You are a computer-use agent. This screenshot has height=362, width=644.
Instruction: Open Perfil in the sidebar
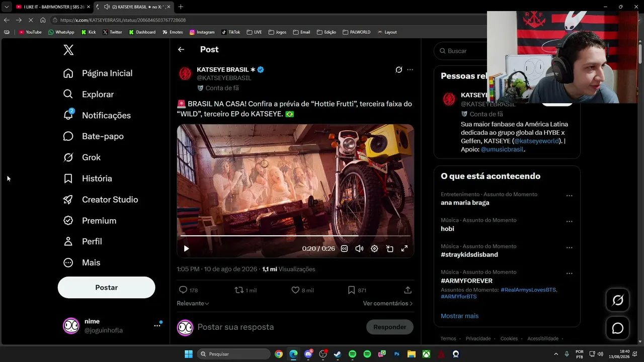tap(83, 241)
